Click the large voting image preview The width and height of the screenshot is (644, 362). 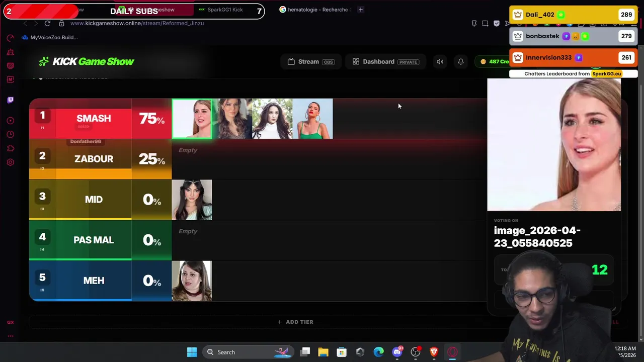coord(554,145)
